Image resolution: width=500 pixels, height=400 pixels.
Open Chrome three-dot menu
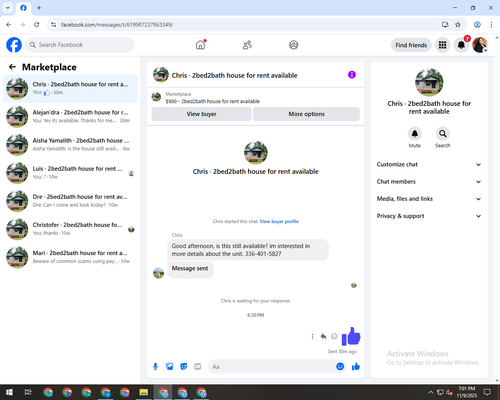tap(491, 25)
